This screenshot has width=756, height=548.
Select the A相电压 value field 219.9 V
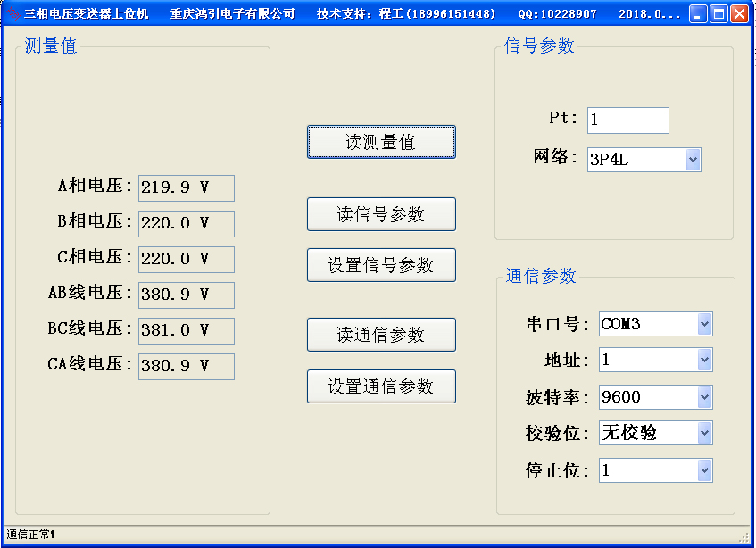coord(187,188)
